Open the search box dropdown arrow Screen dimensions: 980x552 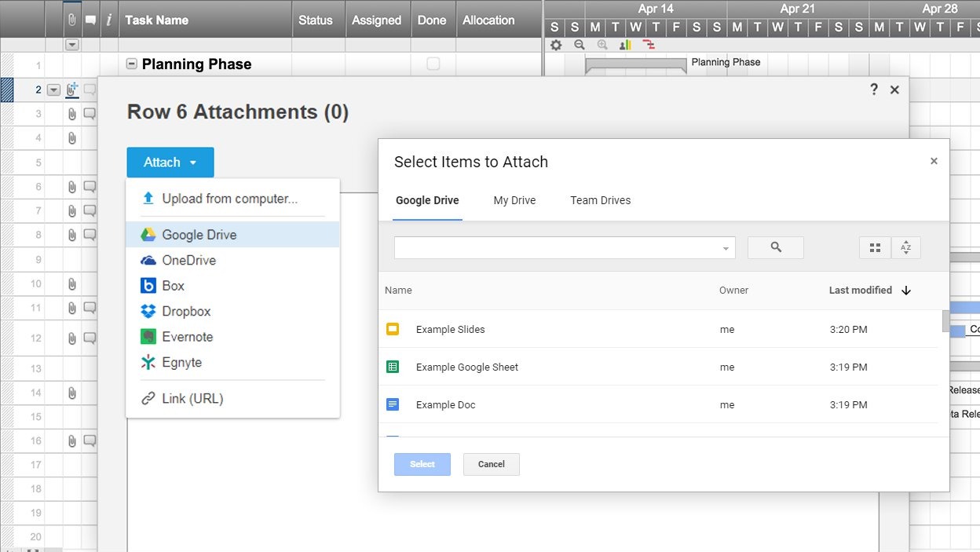(x=726, y=249)
